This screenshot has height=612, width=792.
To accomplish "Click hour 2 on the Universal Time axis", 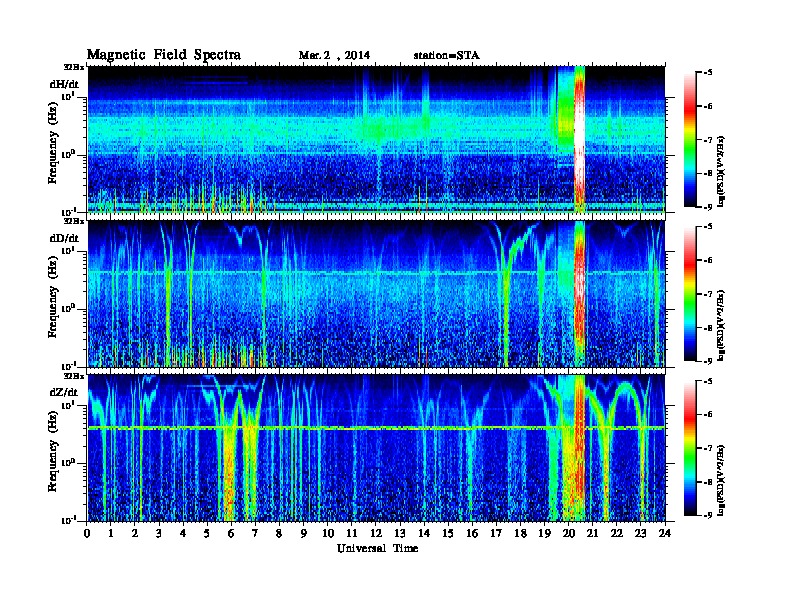I will click(x=135, y=534).
